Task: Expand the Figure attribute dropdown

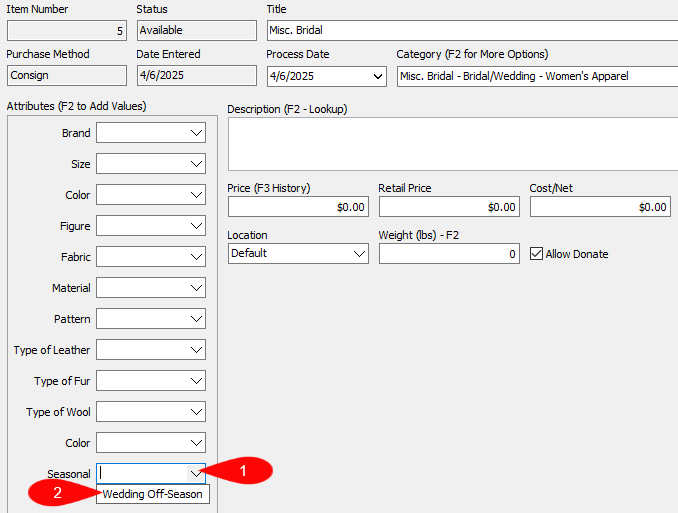Action: click(196, 226)
